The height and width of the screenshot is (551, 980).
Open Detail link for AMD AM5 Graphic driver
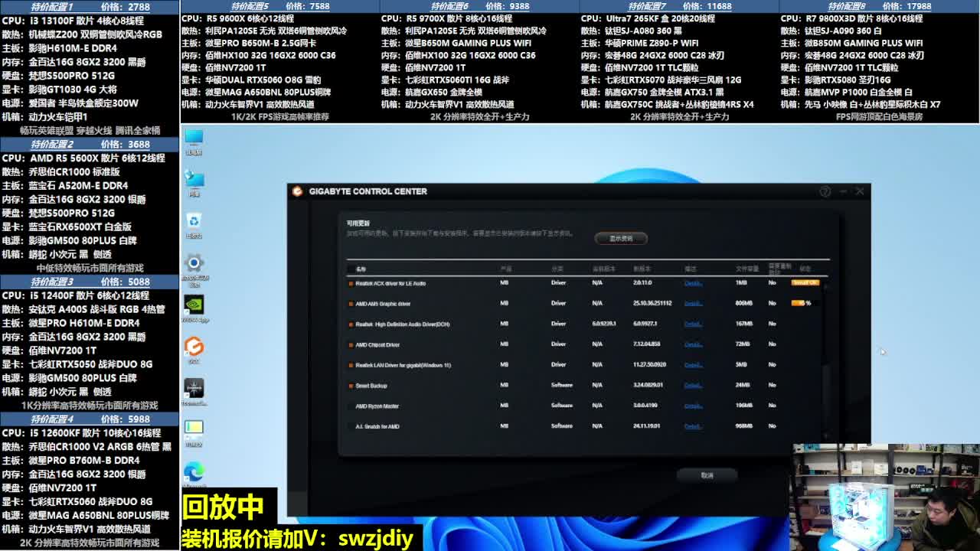coord(693,304)
